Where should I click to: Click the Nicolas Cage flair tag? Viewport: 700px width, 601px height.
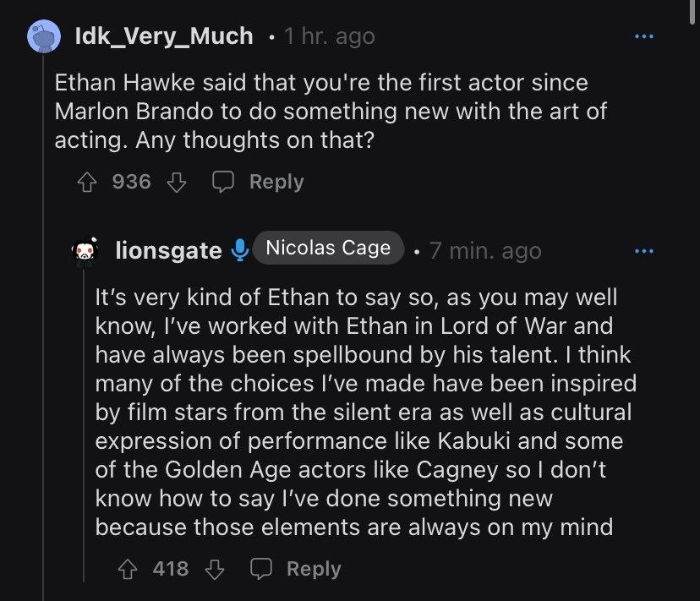tap(328, 248)
